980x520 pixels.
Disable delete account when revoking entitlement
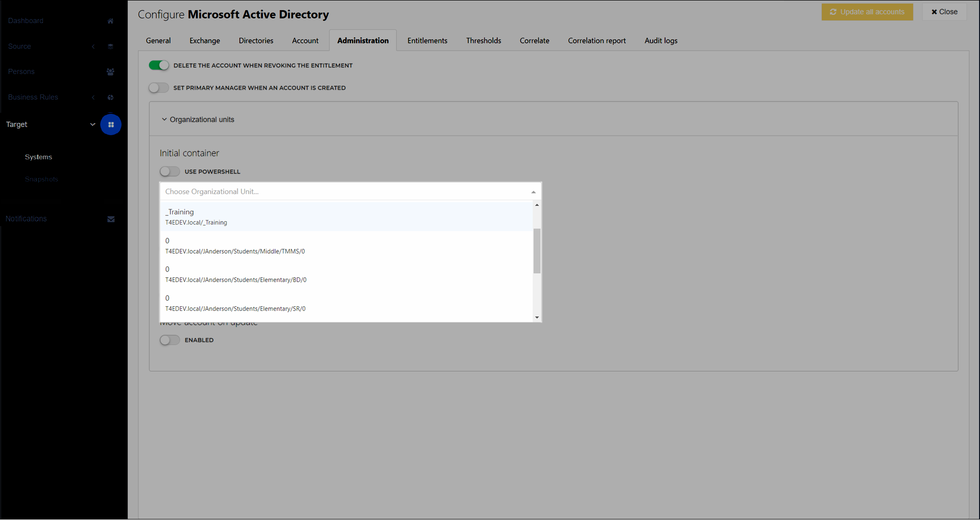coord(159,65)
